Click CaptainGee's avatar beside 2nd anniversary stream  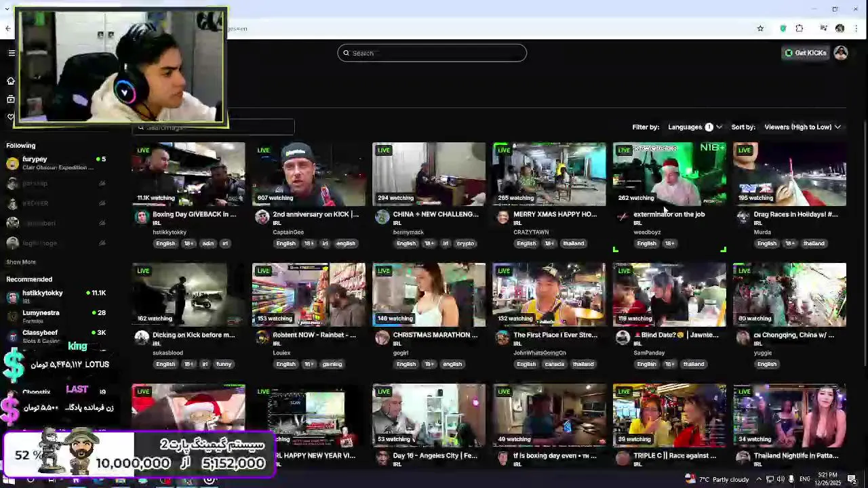click(x=262, y=217)
